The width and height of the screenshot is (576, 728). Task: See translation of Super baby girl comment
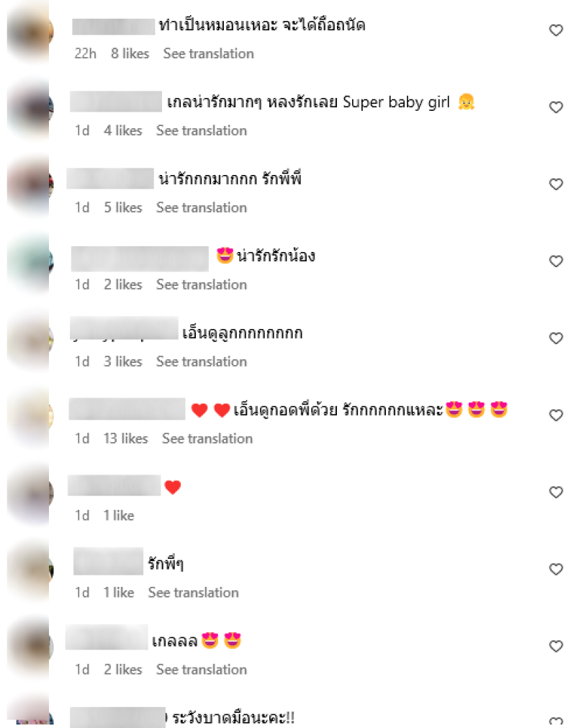202,131
